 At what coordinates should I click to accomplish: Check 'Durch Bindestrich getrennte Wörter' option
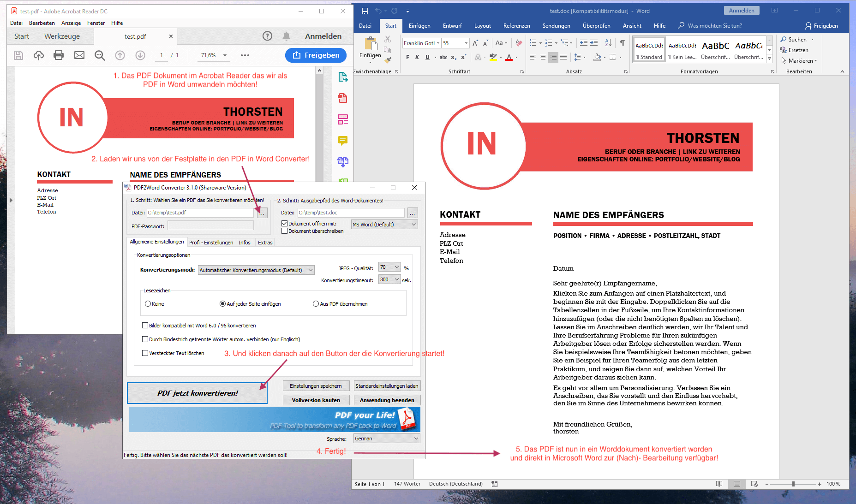(x=145, y=339)
